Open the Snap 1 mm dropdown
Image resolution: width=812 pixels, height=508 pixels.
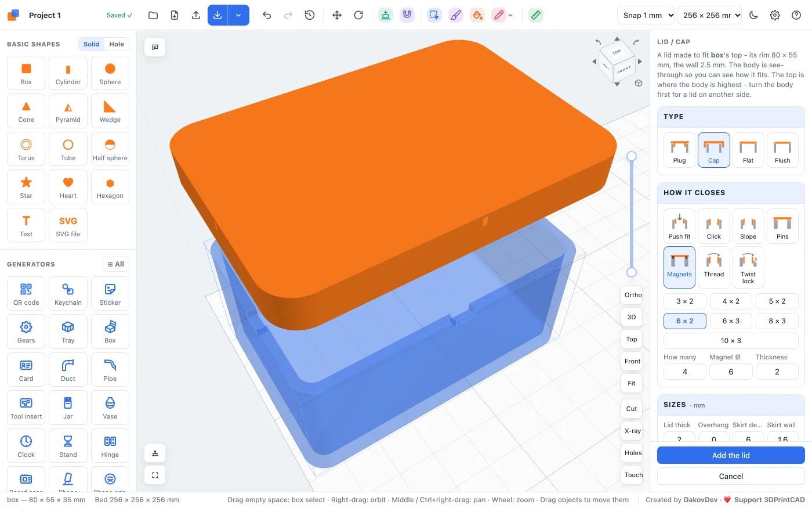coord(647,15)
